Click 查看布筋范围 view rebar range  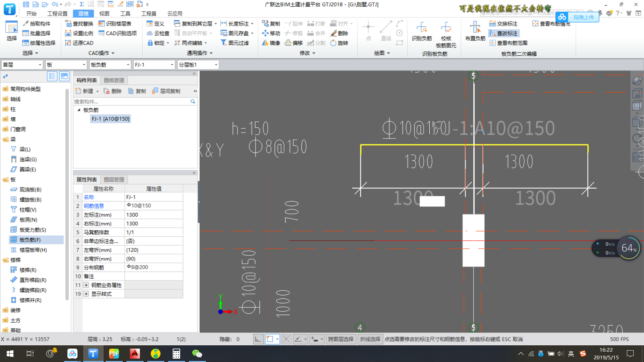[x=508, y=43]
